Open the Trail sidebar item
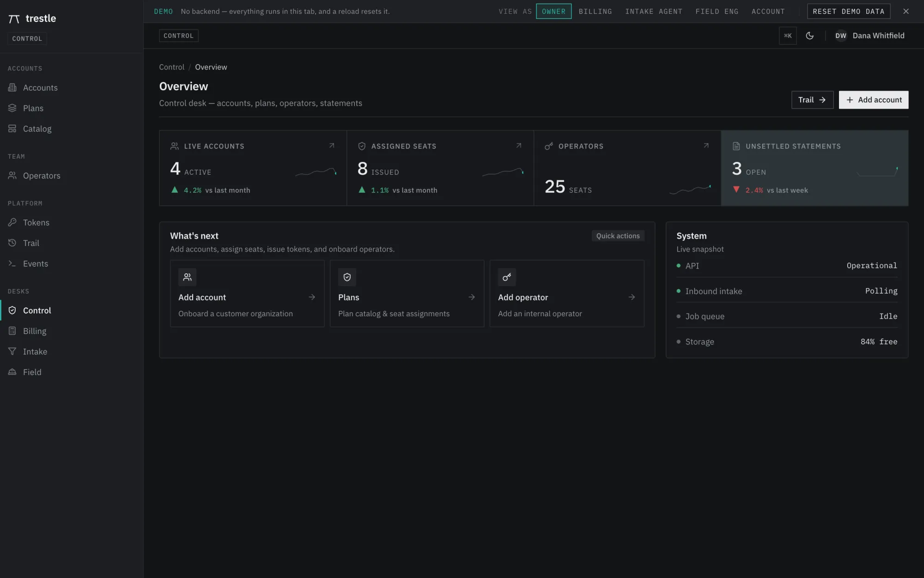 [72, 243]
